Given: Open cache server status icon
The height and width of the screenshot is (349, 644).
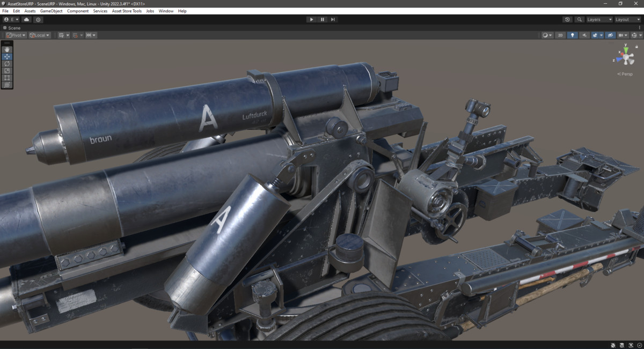Looking at the screenshot, I should tap(623, 345).
